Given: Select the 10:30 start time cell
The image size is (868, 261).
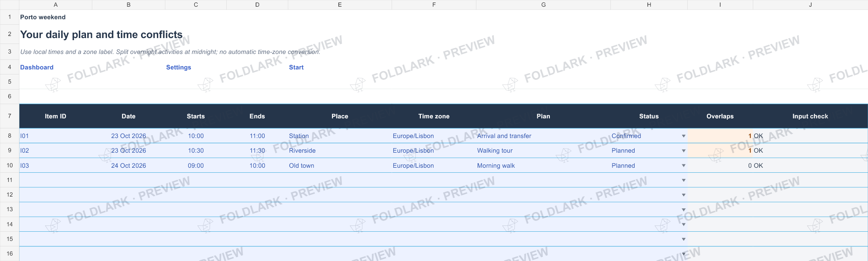Looking at the screenshot, I should (196, 151).
